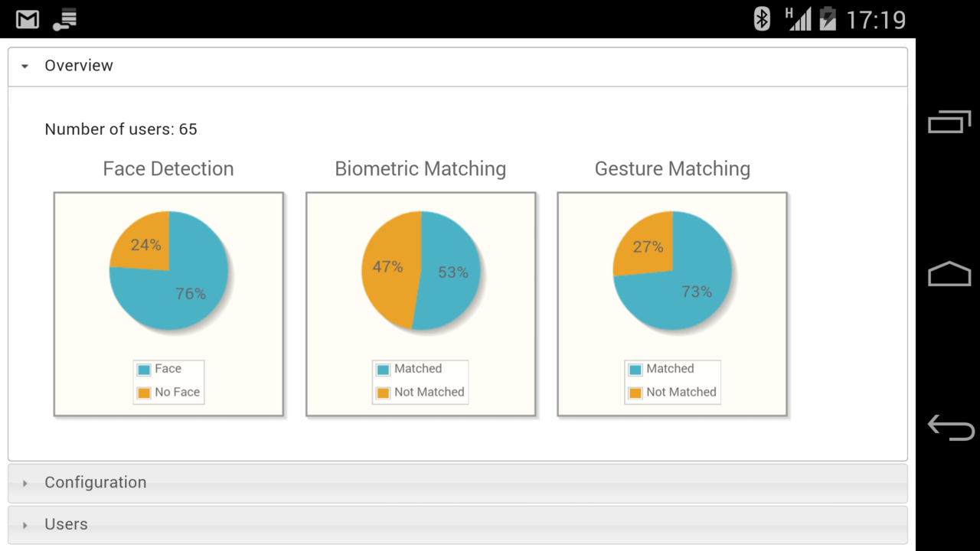Collapse the Overview section arrow
Screen dimensions: 980x551
[x=25, y=67]
